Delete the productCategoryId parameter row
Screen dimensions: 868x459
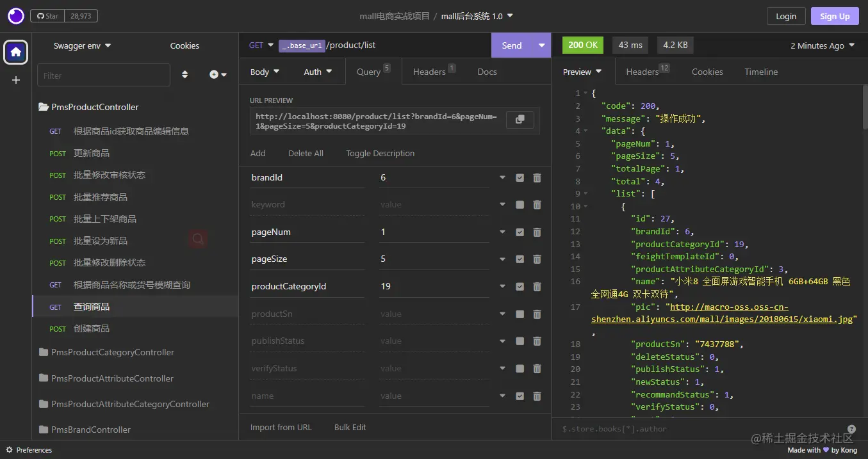click(537, 287)
